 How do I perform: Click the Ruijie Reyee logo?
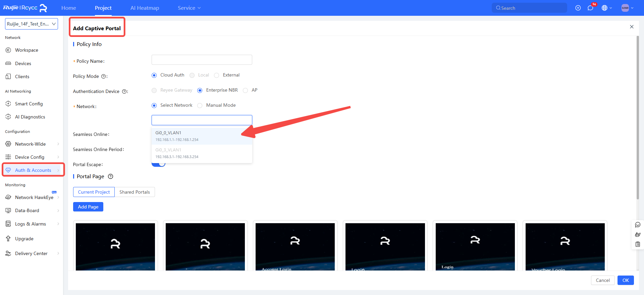(x=25, y=8)
